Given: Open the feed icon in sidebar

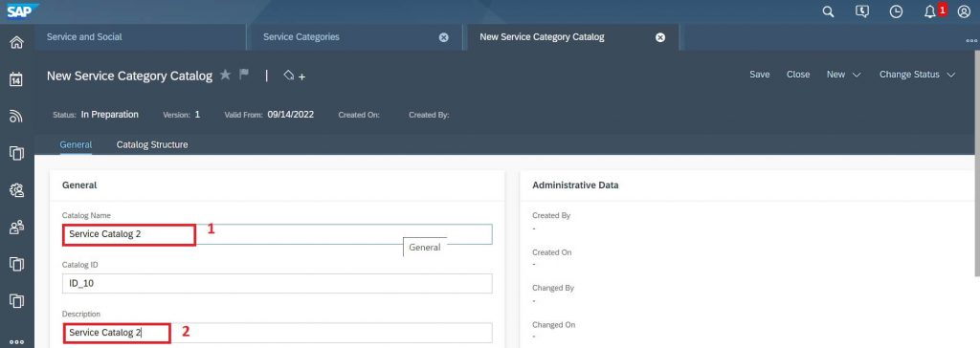Looking at the screenshot, I should 17,117.
